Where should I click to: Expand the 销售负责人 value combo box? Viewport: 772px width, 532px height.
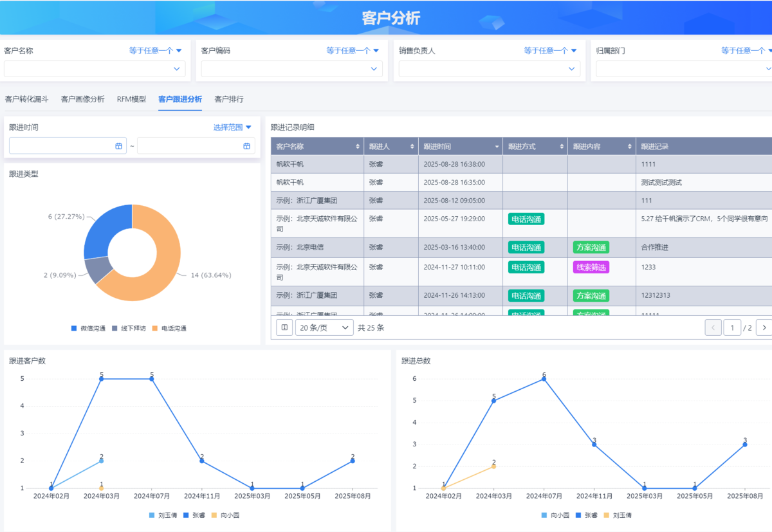490,69
